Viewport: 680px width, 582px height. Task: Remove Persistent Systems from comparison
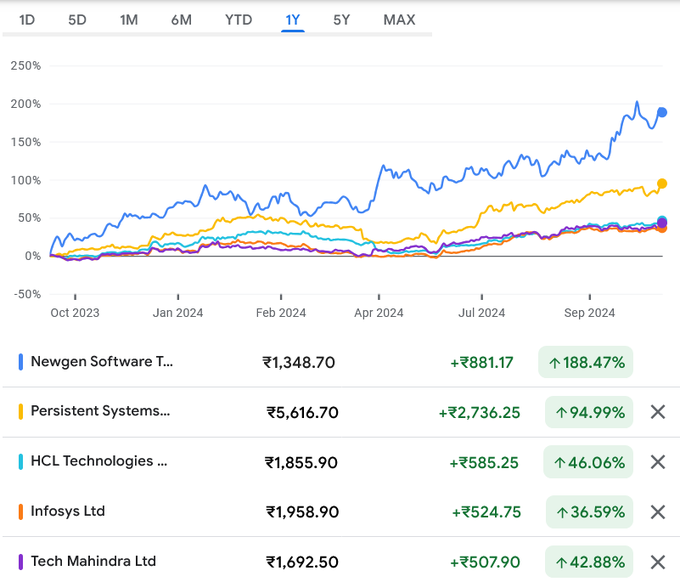pyautogui.click(x=658, y=412)
